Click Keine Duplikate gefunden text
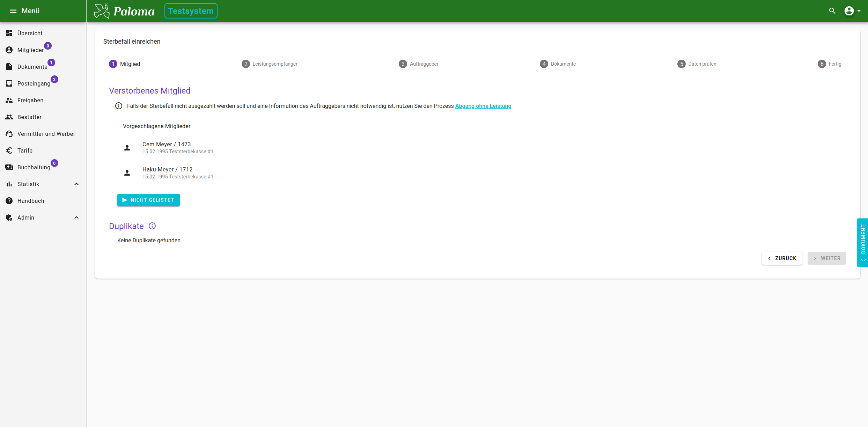 pos(149,240)
